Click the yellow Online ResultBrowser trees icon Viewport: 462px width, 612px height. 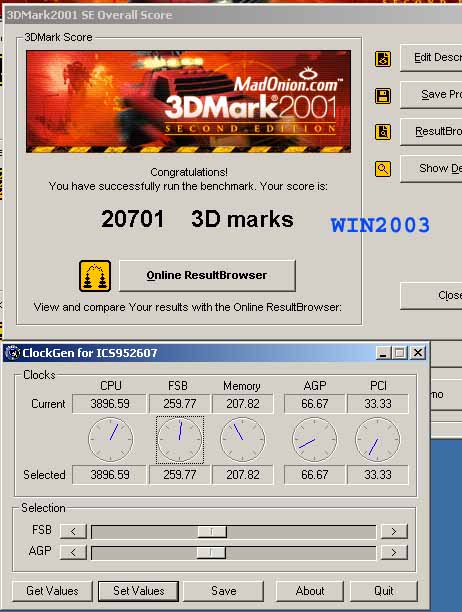click(x=95, y=276)
